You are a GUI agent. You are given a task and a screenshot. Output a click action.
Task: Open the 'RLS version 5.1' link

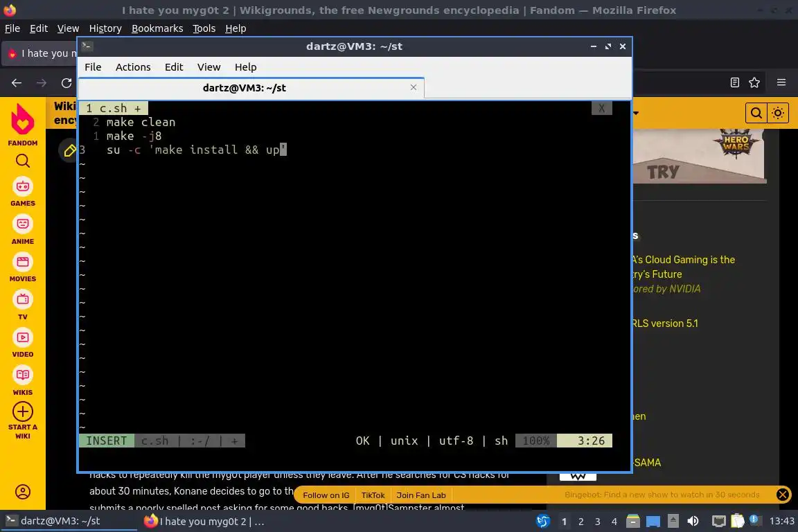665,323
